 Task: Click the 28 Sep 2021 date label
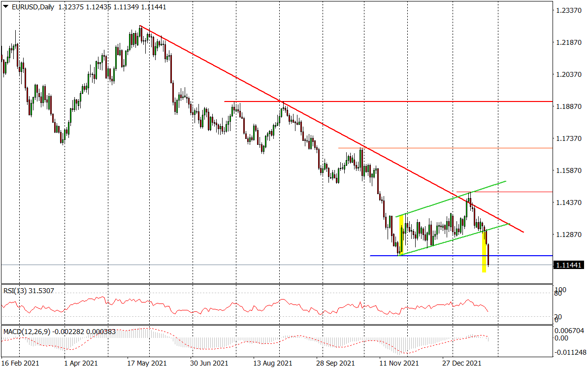click(335, 363)
